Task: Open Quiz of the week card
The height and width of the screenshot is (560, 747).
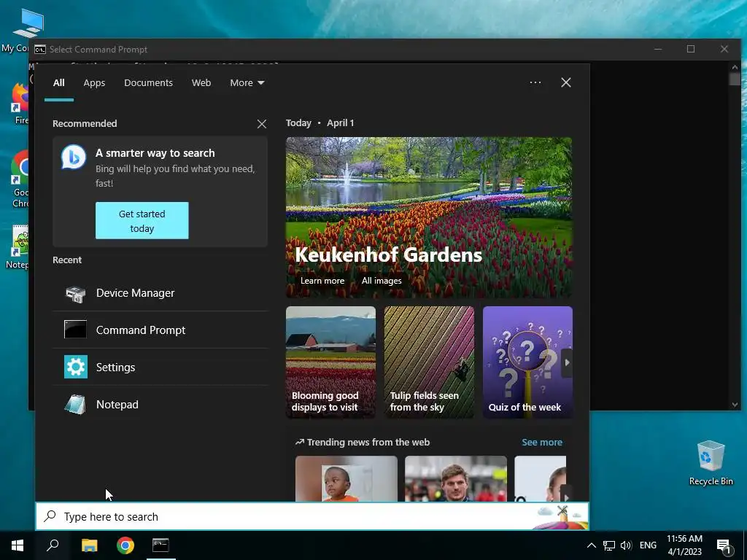Action: tap(527, 362)
